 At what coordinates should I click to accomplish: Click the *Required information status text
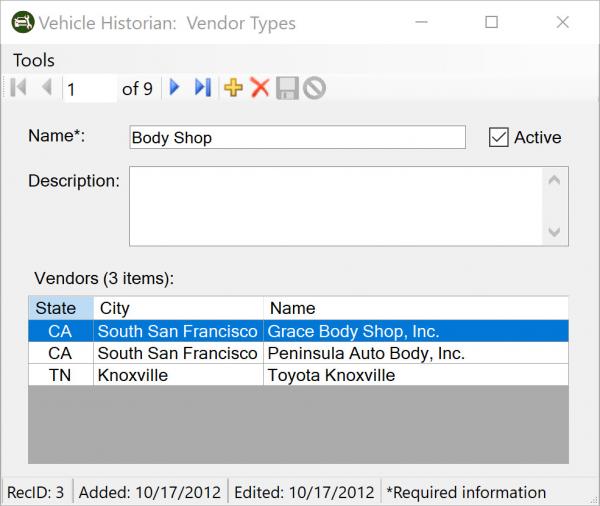(x=466, y=492)
